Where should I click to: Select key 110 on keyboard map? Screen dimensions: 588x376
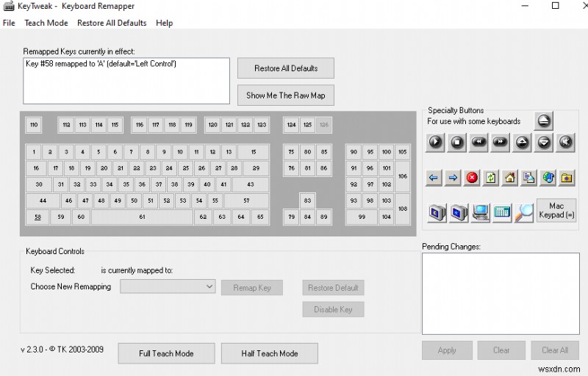34,125
